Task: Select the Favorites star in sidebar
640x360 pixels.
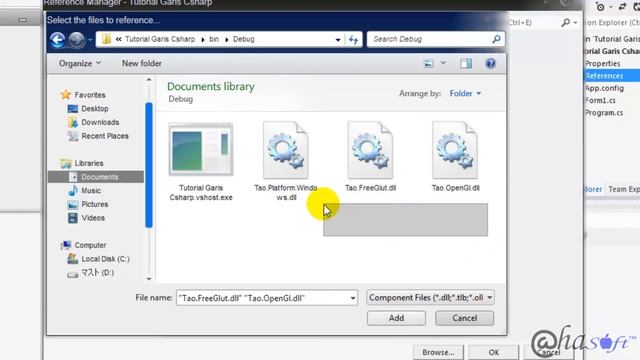Action: click(66, 95)
